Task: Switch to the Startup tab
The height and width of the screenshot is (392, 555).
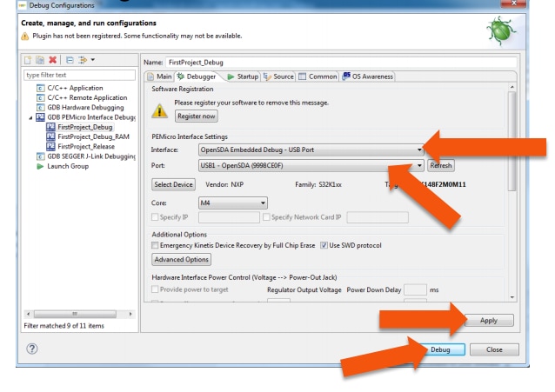Action: point(243,76)
